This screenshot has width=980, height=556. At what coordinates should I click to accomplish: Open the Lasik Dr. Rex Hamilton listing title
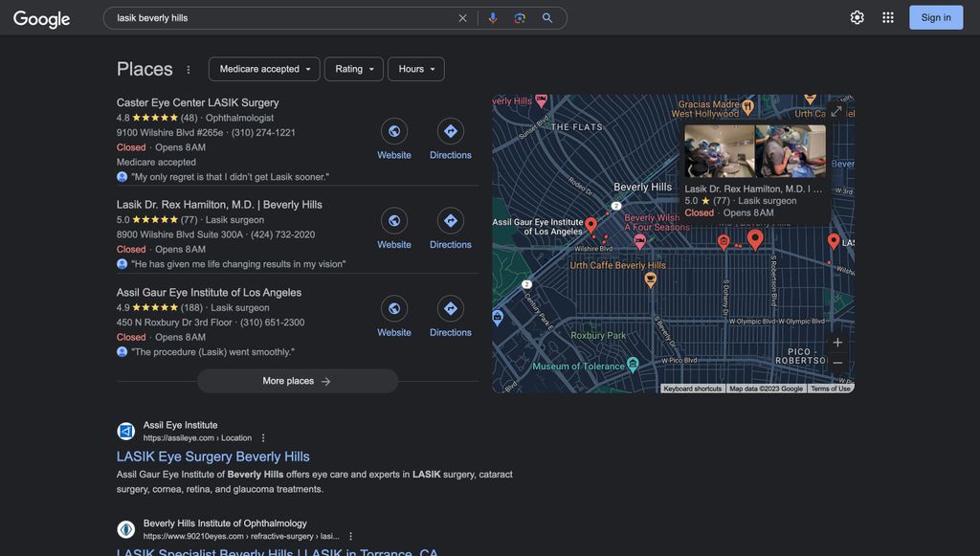tap(219, 204)
